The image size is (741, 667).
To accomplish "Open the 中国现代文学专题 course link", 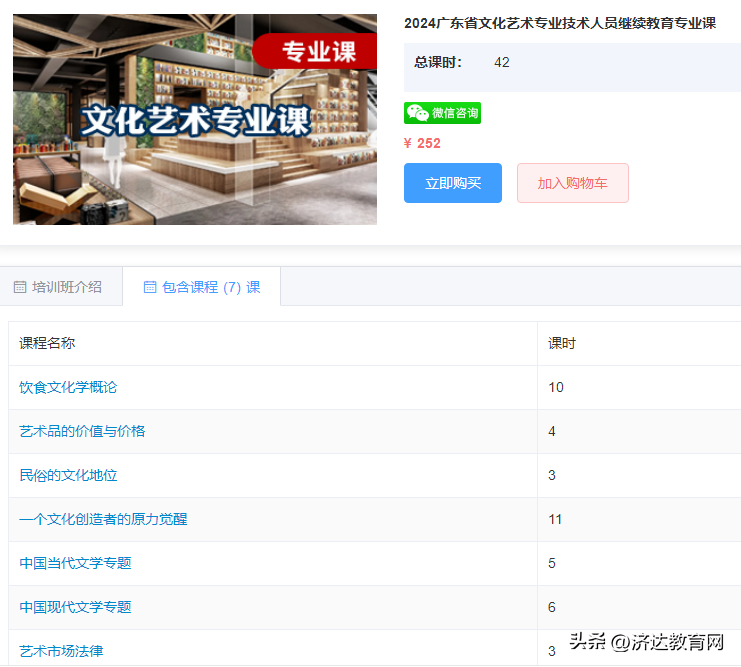I will pos(75,607).
